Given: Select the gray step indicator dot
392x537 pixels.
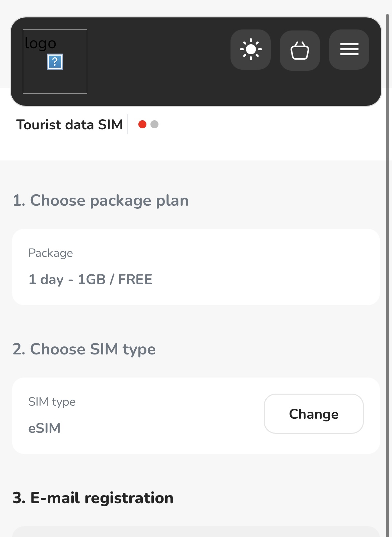Looking at the screenshot, I should [154, 124].
